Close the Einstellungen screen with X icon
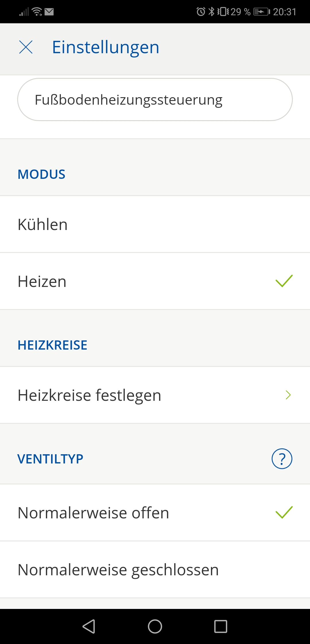This screenshot has width=310, height=644. coord(26,47)
